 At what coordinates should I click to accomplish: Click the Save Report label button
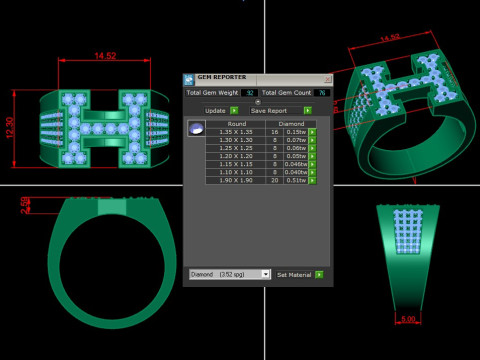click(269, 111)
